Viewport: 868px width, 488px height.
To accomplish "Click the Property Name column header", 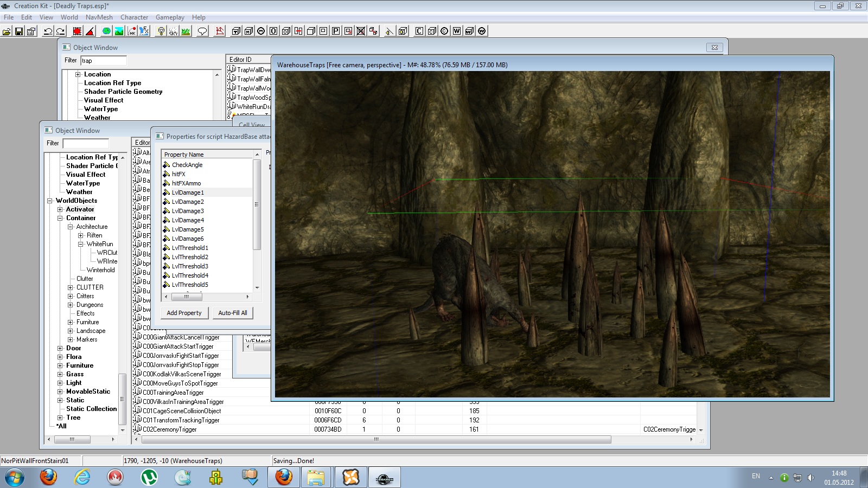I will coord(207,155).
